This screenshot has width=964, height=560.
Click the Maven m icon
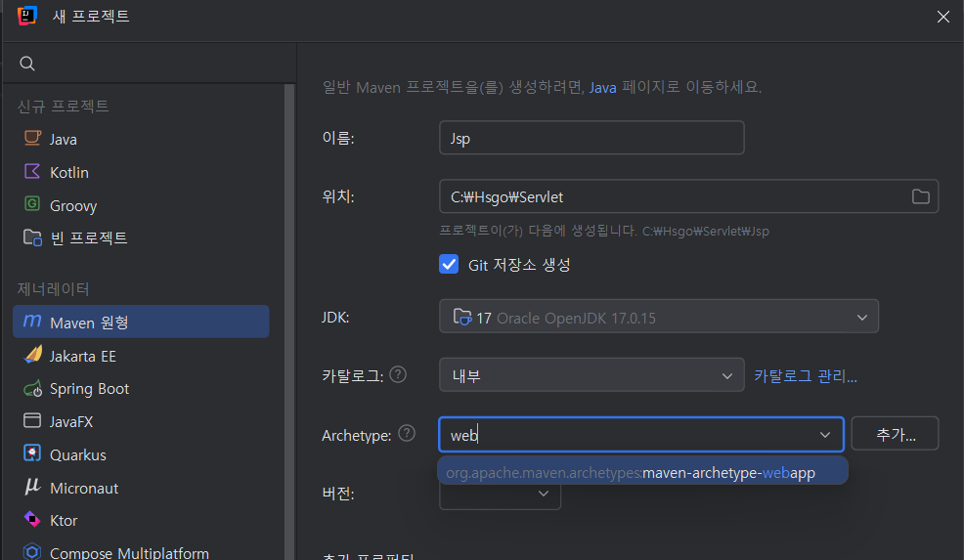click(x=32, y=321)
